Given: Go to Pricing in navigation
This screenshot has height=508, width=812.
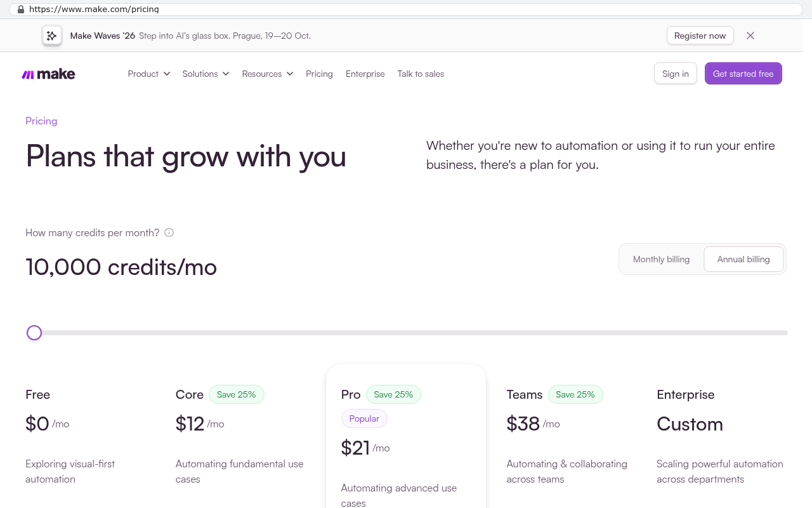Looking at the screenshot, I should [x=319, y=74].
